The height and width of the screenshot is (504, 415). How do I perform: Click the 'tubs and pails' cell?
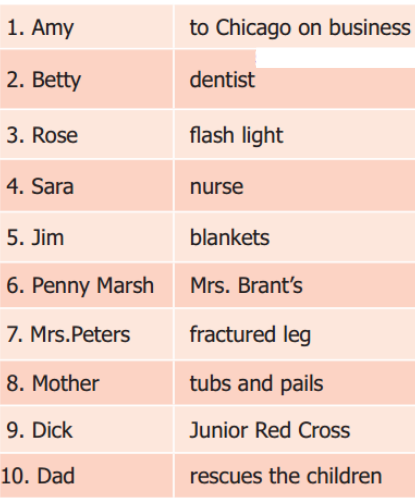click(295, 383)
